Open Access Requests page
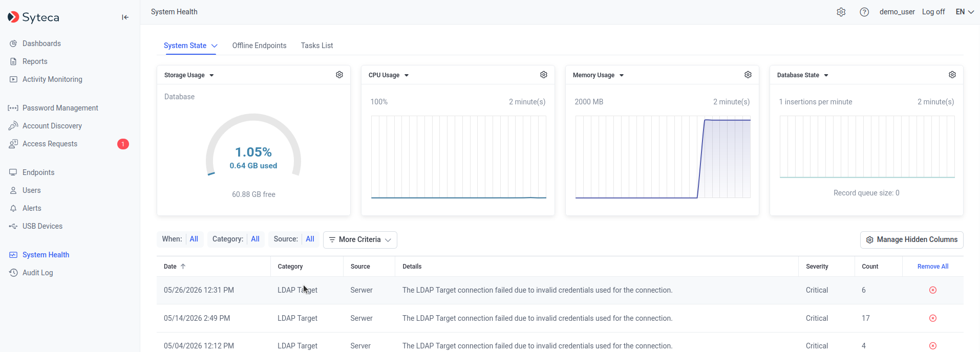This screenshot has width=980, height=352. point(50,144)
